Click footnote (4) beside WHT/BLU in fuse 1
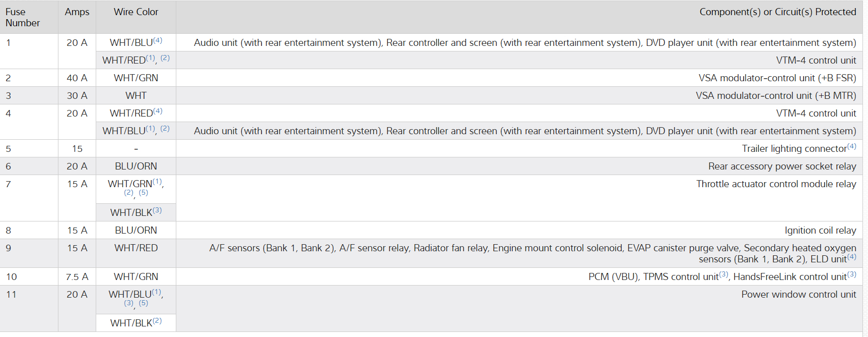This screenshot has height=337, width=868. (158, 40)
